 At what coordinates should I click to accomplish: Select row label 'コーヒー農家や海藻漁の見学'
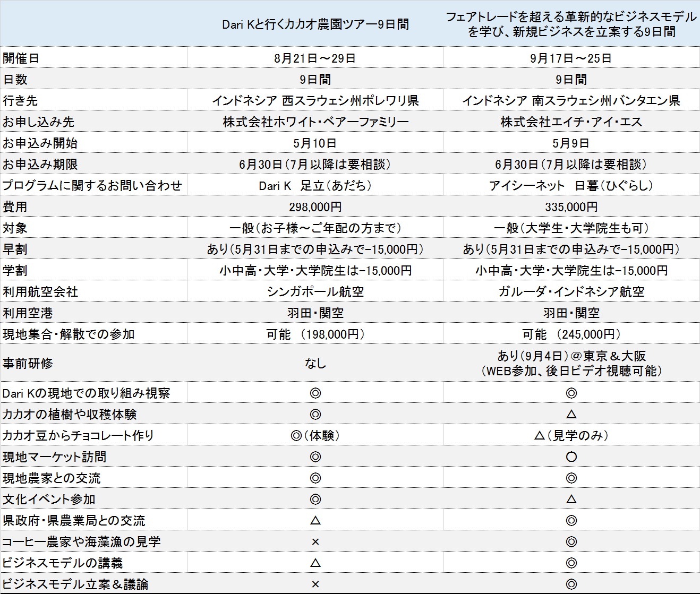tap(81, 542)
